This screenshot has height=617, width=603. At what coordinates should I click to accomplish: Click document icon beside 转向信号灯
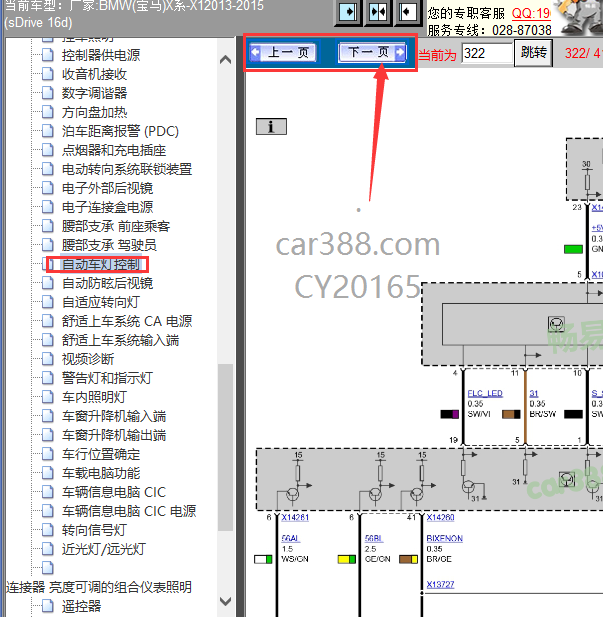click(48, 530)
